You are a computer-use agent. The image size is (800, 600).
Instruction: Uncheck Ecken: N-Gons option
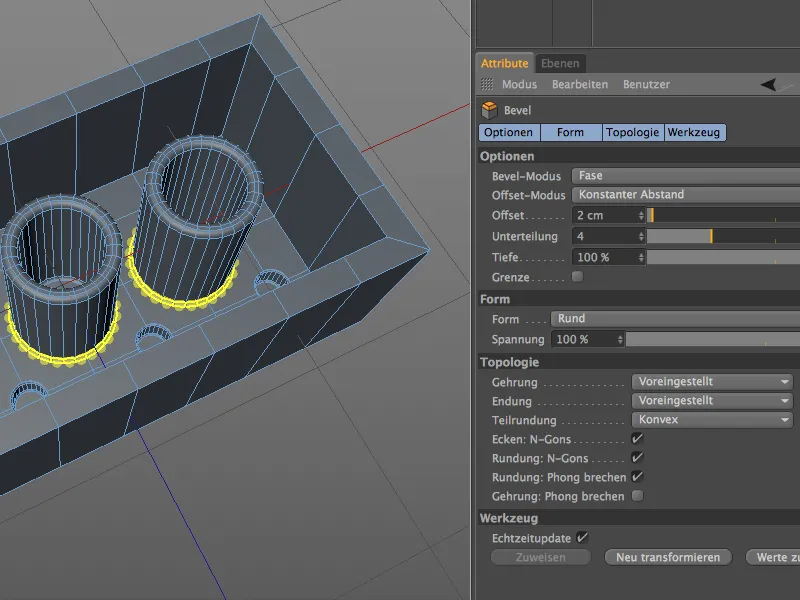pyautogui.click(x=637, y=439)
